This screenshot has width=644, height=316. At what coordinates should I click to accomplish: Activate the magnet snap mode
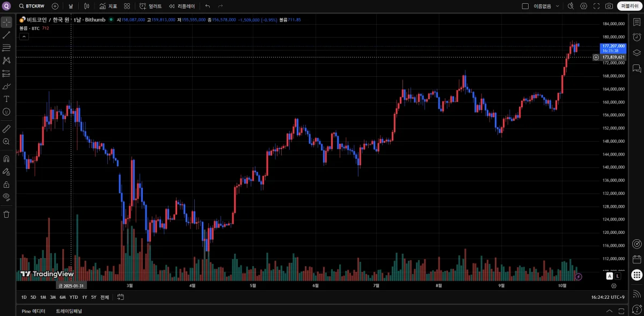pos(6,159)
